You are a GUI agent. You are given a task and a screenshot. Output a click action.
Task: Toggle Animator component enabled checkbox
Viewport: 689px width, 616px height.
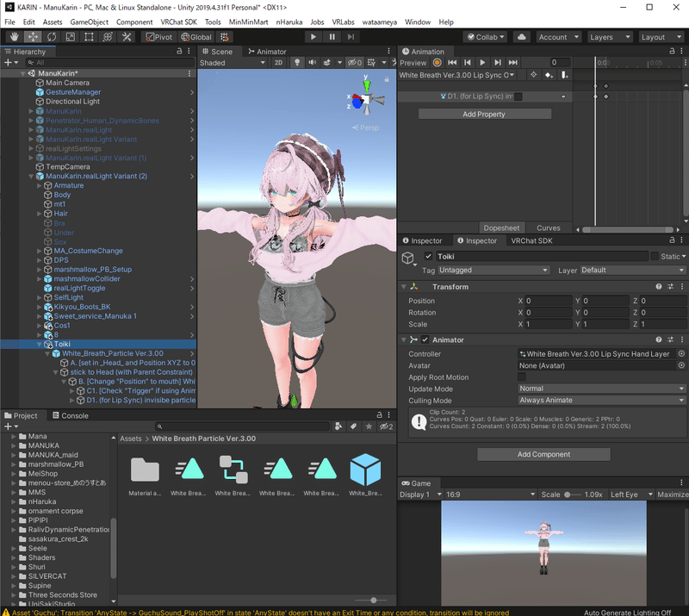pyautogui.click(x=425, y=339)
